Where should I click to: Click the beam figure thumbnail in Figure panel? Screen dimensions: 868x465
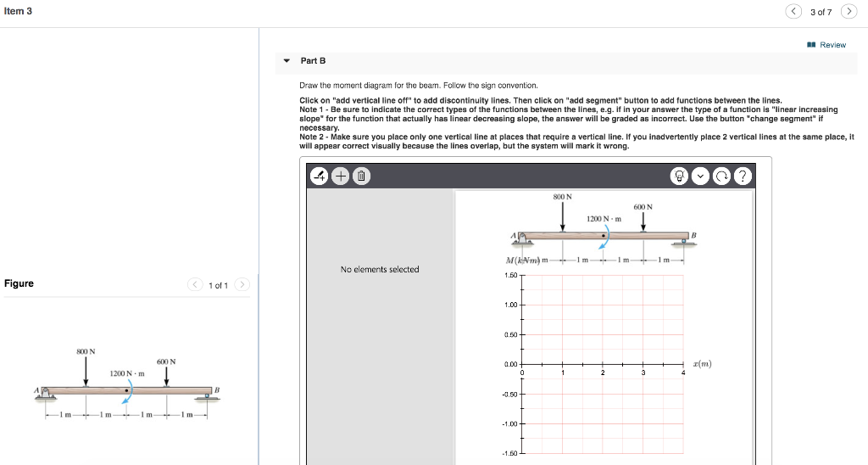coord(127,384)
